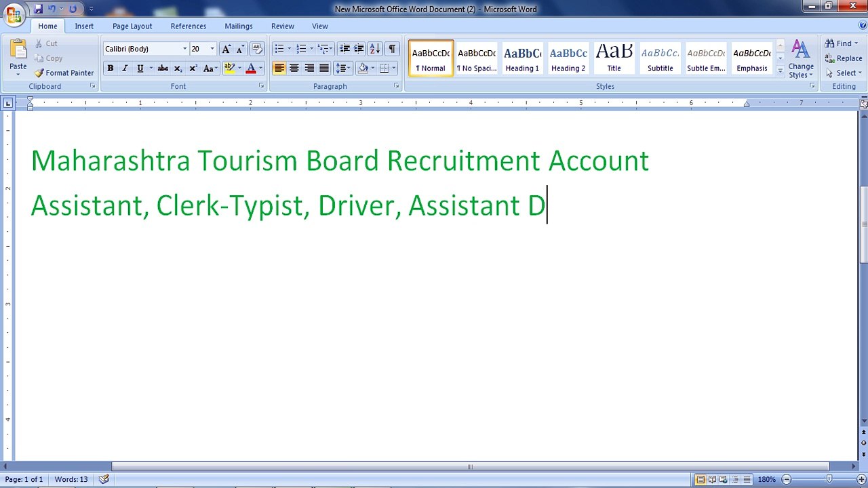
Task: Open the font color dropdown arrow
Action: pyautogui.click(x=260, y=68)
